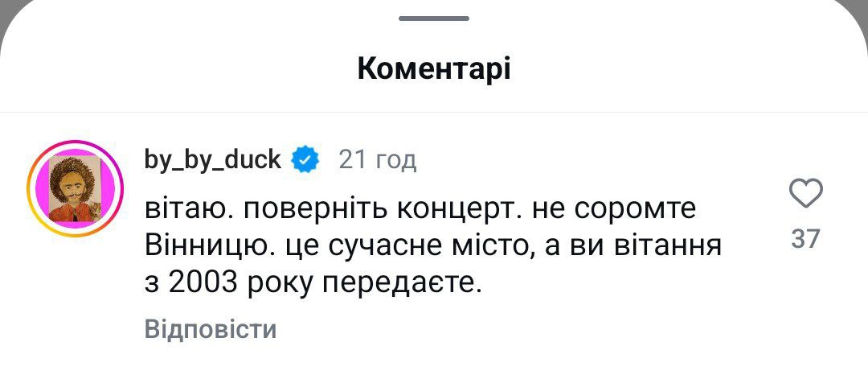This screenshot has height=375, width=868.
Task: Like the comment by tapping the heart
Action: click(x=805, y=194)
